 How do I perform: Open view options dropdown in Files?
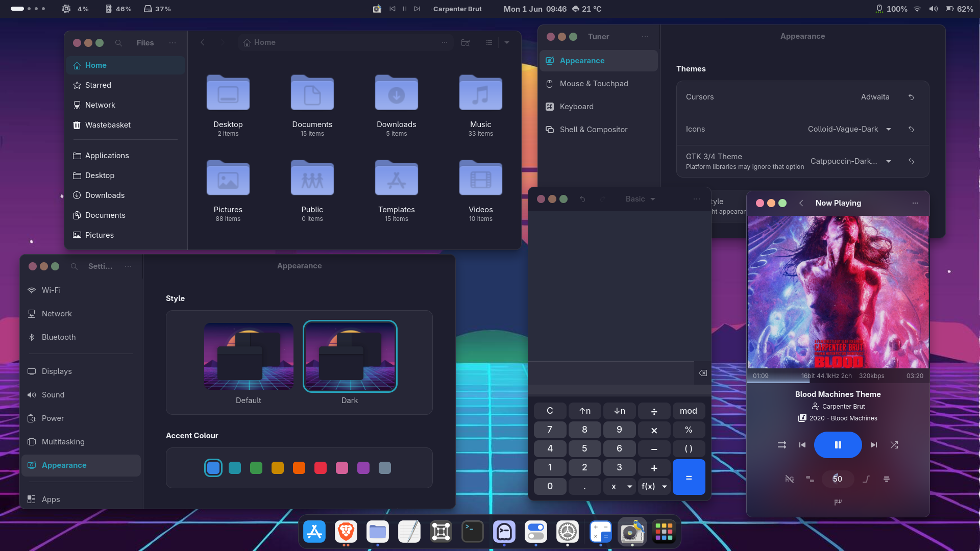[507, 42]
